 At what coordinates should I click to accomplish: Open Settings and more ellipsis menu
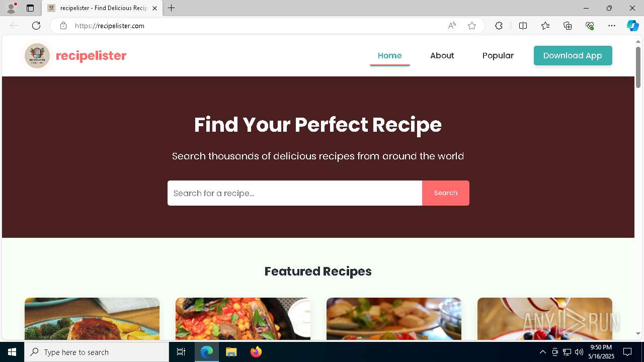612,26
